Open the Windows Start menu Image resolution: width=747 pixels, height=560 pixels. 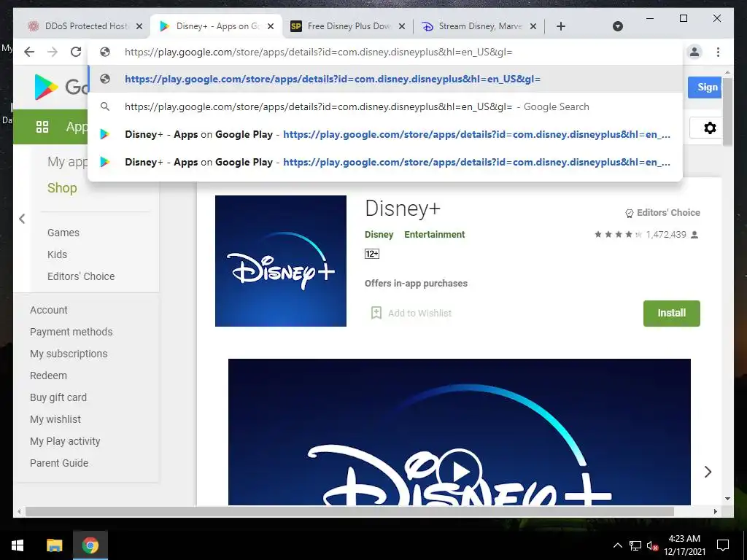(18, 545)
